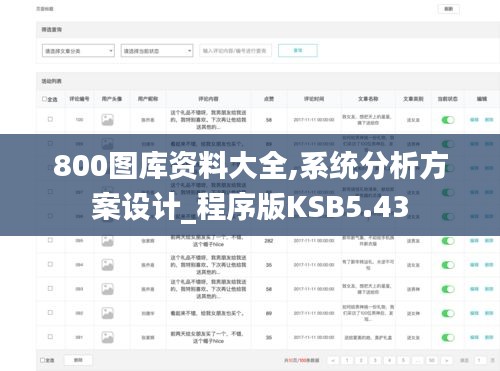Click the 删除 button in the bottom bar

point(78,360)
